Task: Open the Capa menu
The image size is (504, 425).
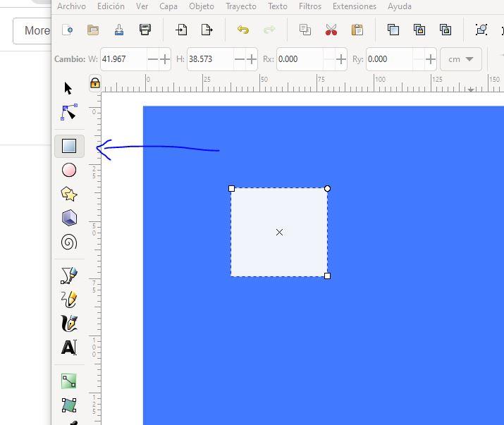Action: pos(168,6)
